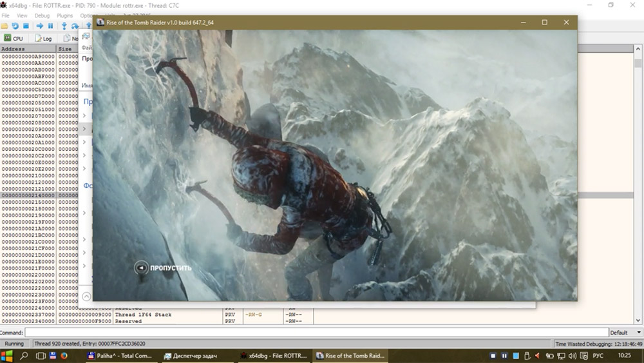This screenshot has height=363, width=644.
Task: Click the Step Over toolbar icon
Action: tap(75, 26)
